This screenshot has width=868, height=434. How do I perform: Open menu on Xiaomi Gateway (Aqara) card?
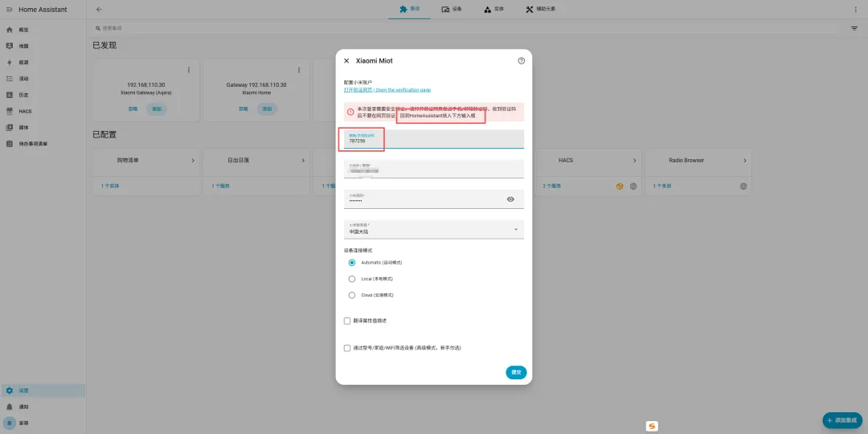tap(189, 70)
